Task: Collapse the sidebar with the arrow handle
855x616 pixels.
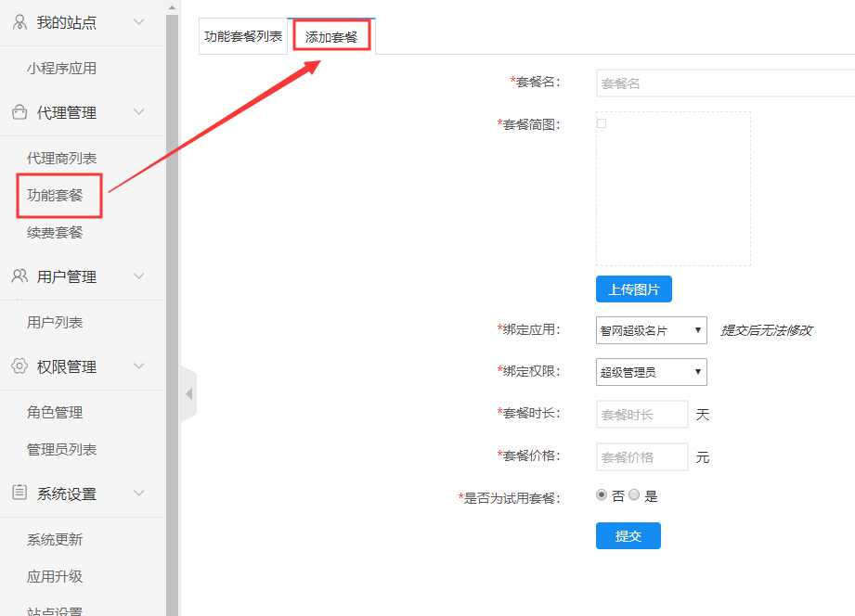Action: tap(188, 393)
